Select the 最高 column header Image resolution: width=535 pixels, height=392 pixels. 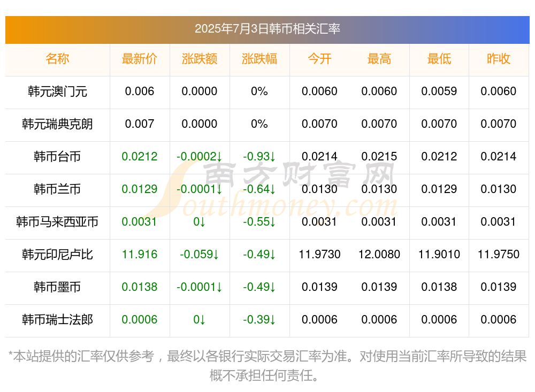pos(379,59)
